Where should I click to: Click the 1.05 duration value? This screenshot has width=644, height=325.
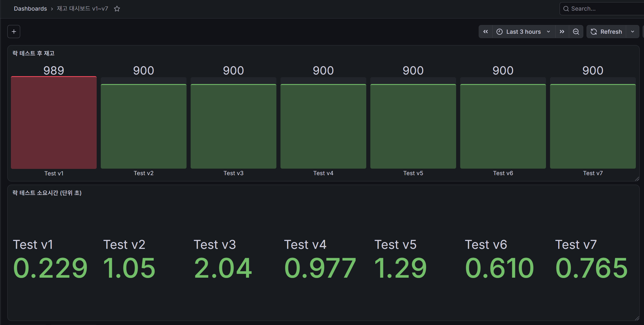(129, 268)
